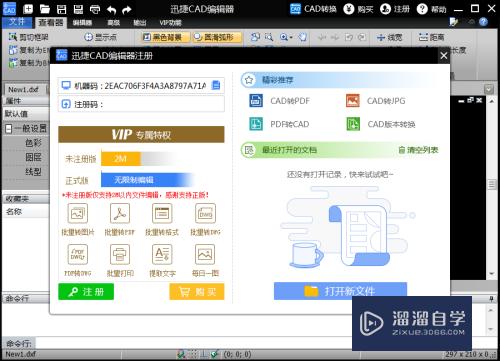Open a file using the folder icon
Screen dimensions: 500x361
click(45, 9)
